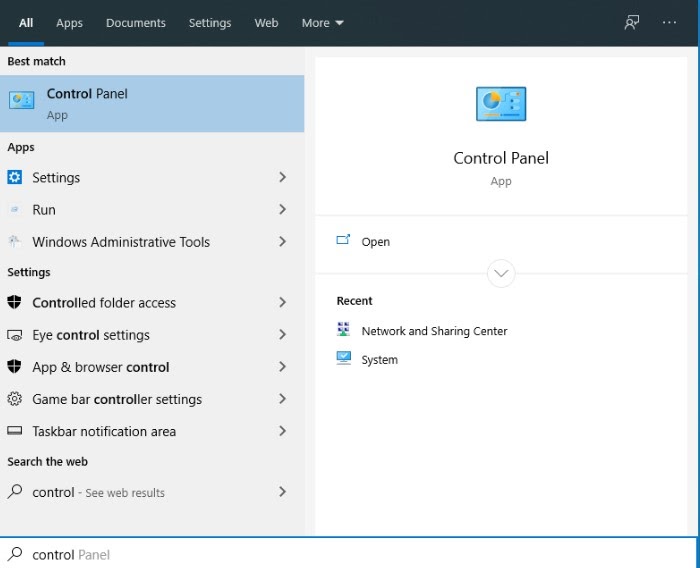Viewport: 700px width, 568px height.
Task: Click the Settings gear icon in Apps list
Action: (x=14, y=177)
